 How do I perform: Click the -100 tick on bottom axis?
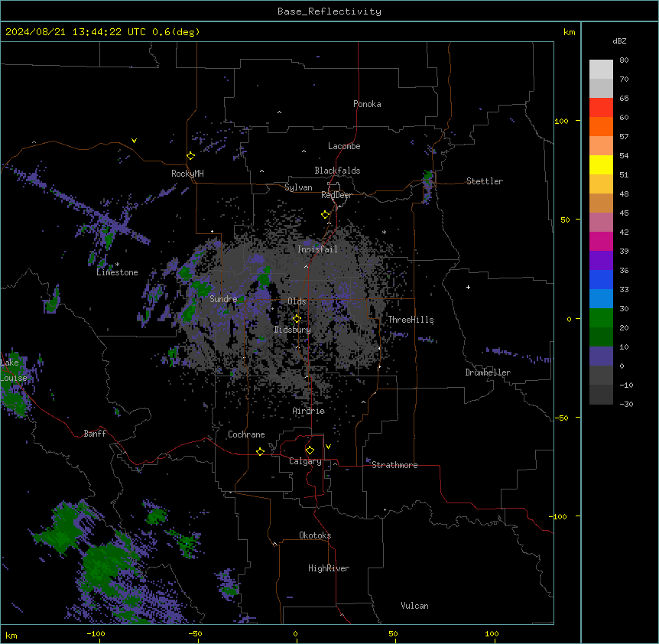point(96,633)
